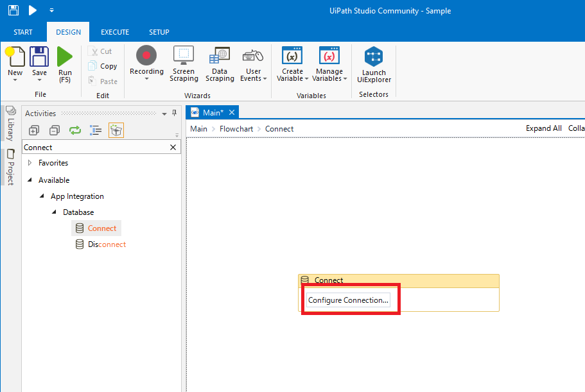The width and height of the screenshot is (585, 392).
Task: Switch to the EXECUTE ribbon tab
Action: pyautogui.click(x=115, y=32)
